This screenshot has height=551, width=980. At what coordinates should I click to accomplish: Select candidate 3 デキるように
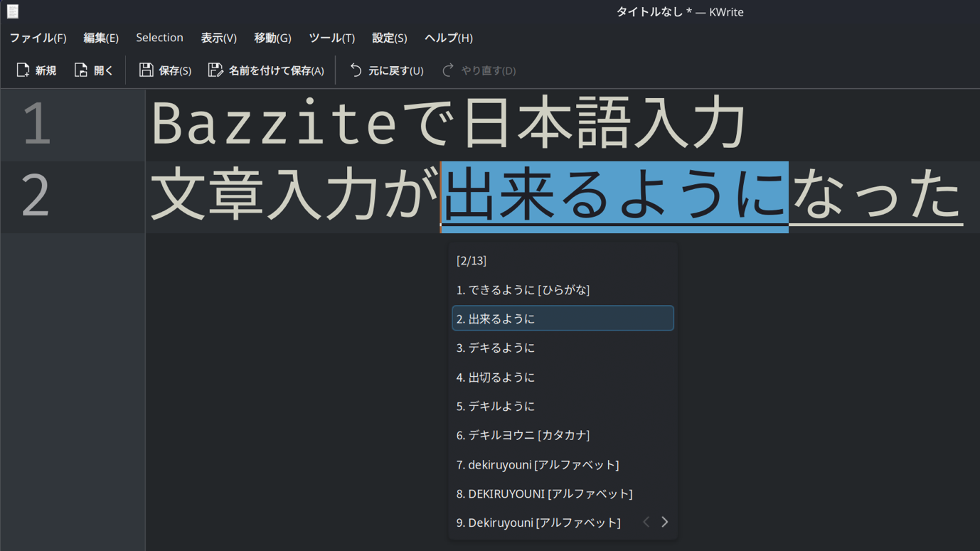[x=563, y=348]
